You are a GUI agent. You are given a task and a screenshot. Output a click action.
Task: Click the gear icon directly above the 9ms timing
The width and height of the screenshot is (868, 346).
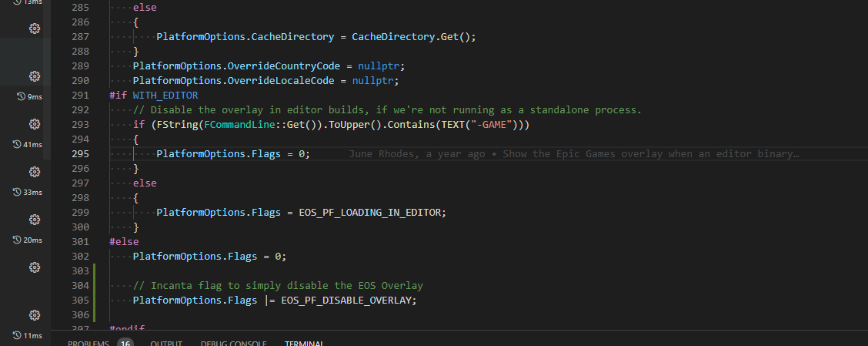coord(35,76)
